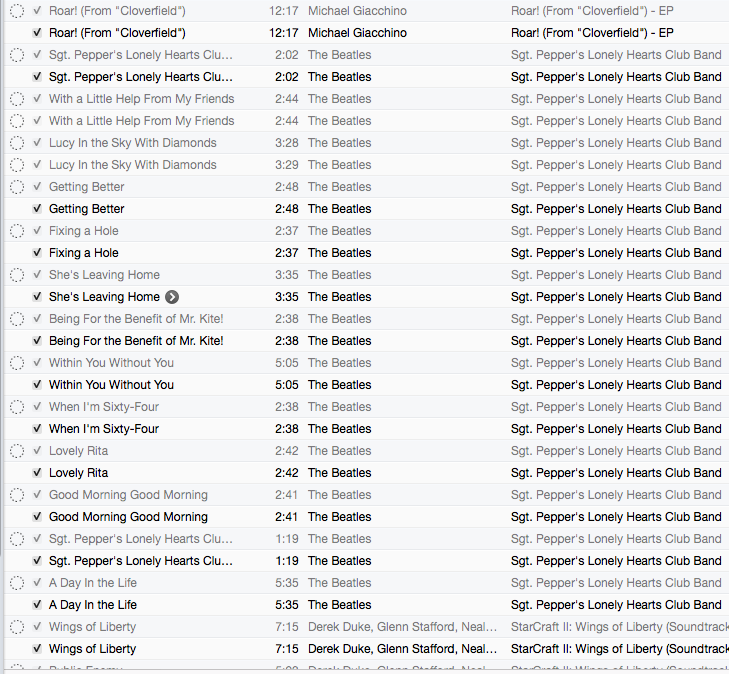Click bold Derek Duke, Glenn Stafford artist entry
The image size is (729, 674).
[x=403, y=648]
